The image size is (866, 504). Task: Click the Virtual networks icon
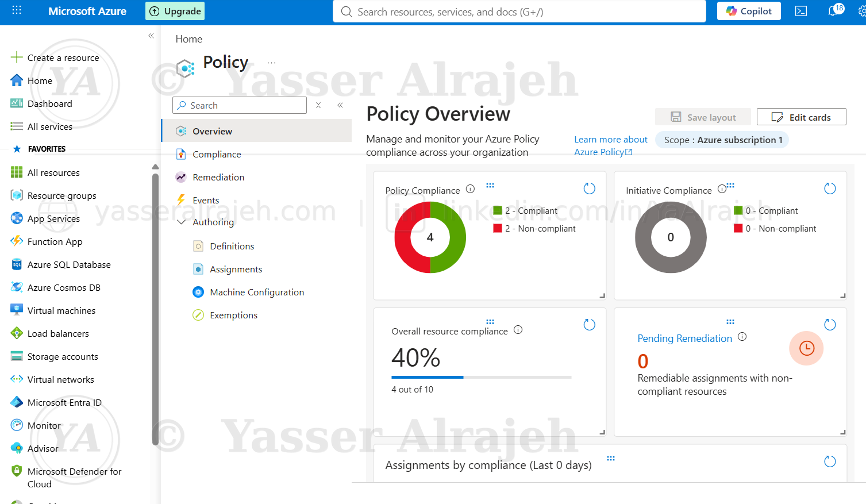click(x=17, y=379)
